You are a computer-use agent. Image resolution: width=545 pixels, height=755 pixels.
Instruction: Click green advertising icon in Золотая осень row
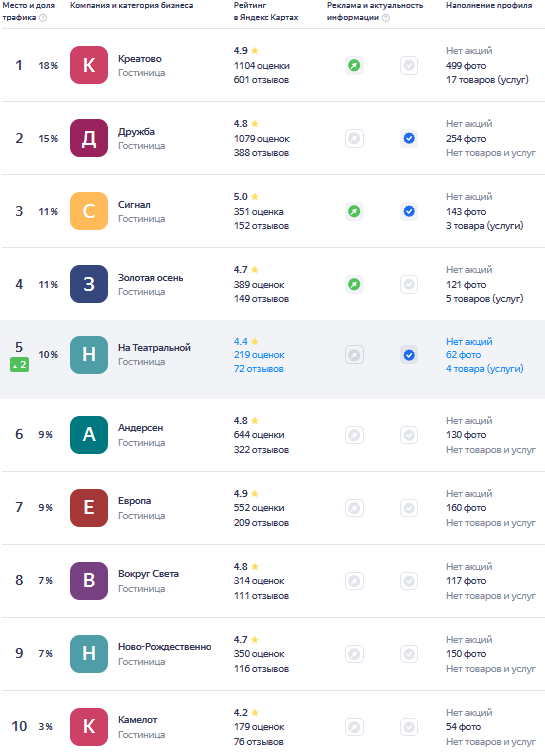[354, 285]
